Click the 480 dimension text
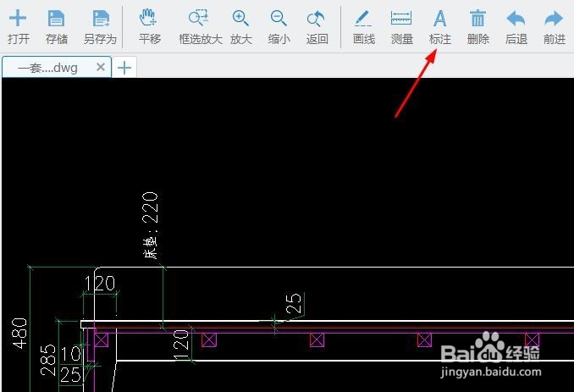574x392 pixels. tap(19, 333)
